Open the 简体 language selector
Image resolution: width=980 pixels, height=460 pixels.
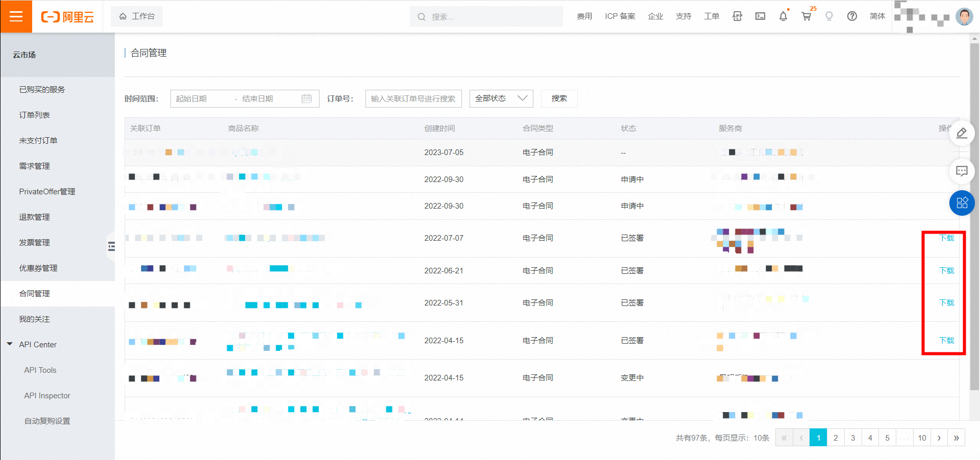click(x=877, y=16)
